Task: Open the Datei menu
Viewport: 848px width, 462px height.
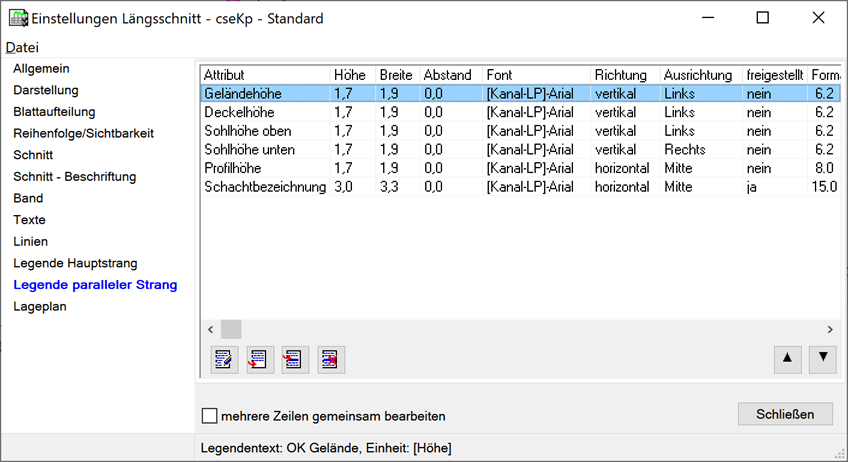Action: pyautogui.click(x=22, y=48)
